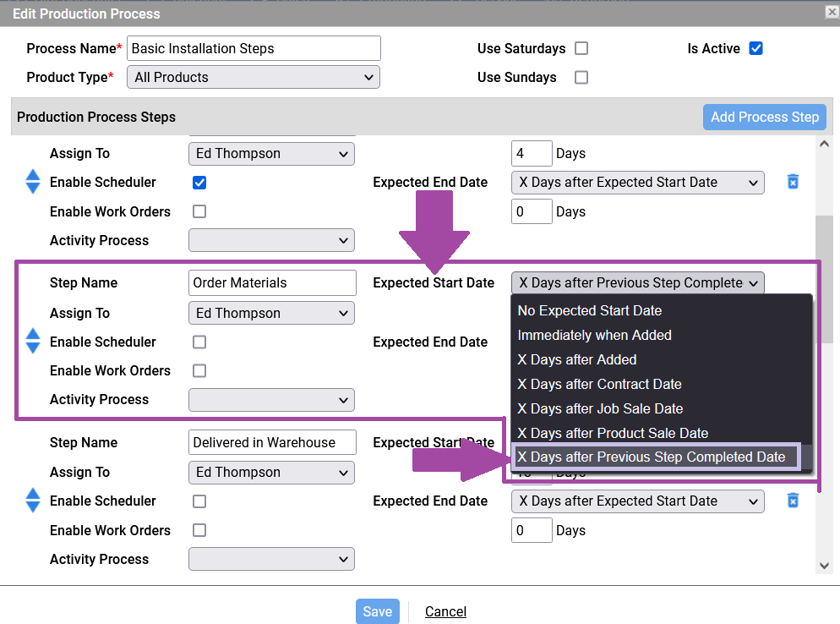Click the steps list scroll-up arrow
This screenshot has height=624, width=840.
click(825, 144)
